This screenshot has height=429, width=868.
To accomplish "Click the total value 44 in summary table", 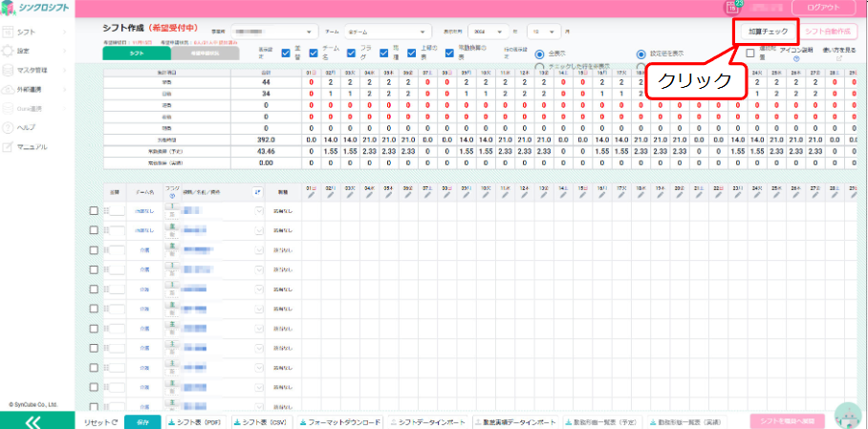I will pos(267,82).
